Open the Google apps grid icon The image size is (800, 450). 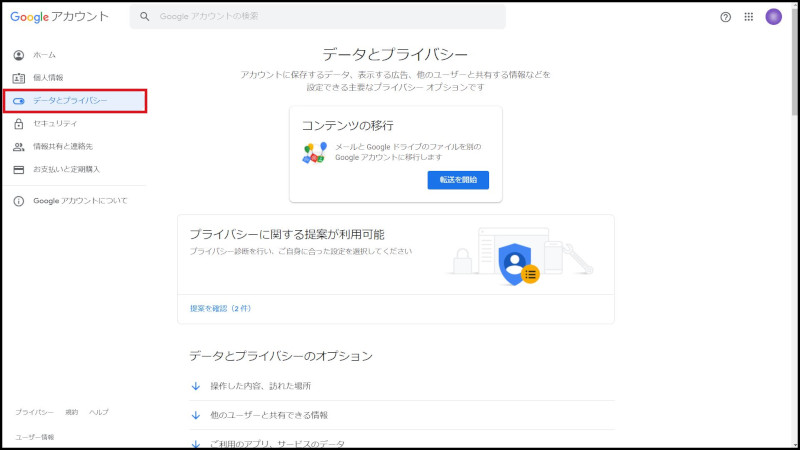pyautogui.click(x=749, y=17)
